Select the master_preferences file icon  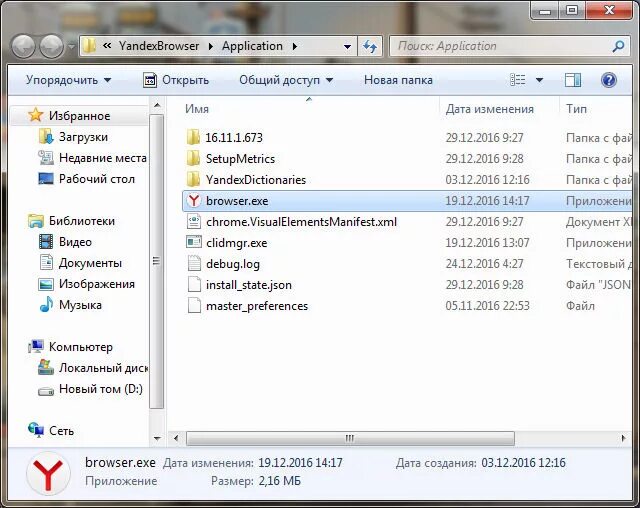194,306
